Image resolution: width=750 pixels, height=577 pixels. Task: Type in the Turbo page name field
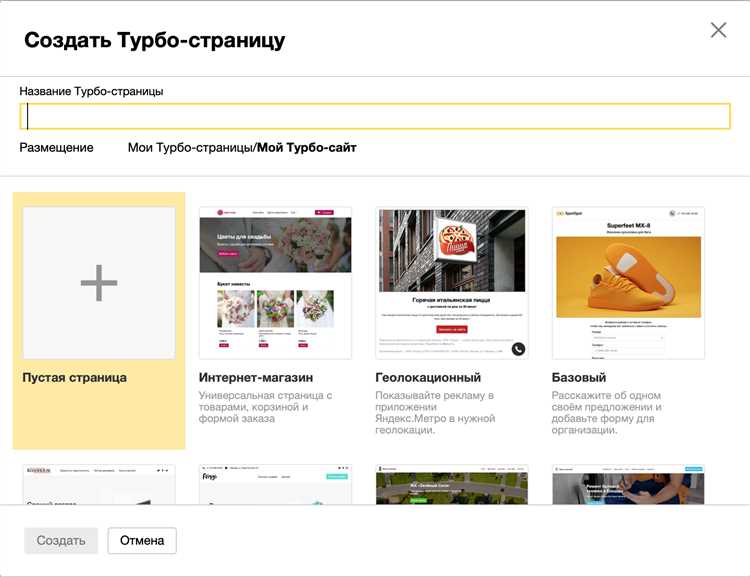point(375,117)
